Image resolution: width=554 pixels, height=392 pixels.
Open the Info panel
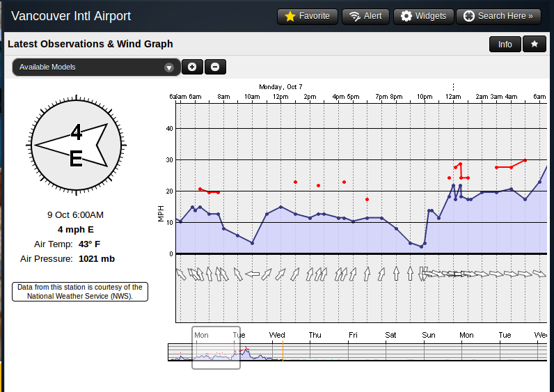click(x=505, y=44)
